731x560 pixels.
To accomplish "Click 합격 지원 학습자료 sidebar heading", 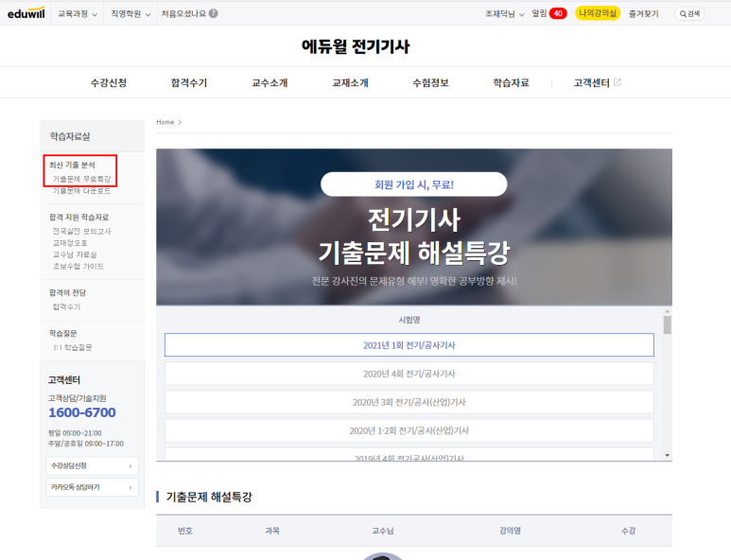I will [78, 218].
